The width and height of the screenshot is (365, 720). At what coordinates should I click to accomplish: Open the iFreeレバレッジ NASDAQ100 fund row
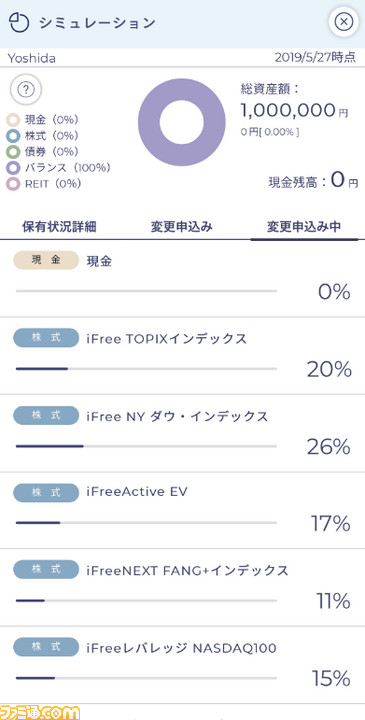click(x=182, y=665)
